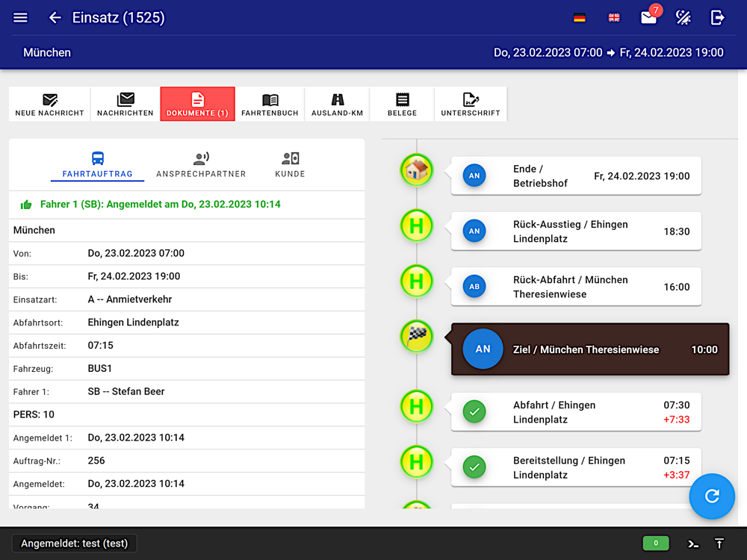Image resolution: width=747 pixels, height=560 pixels.
Task: Click the crossed-out magic wand settings icon
Action: click(x=684, y=18)
